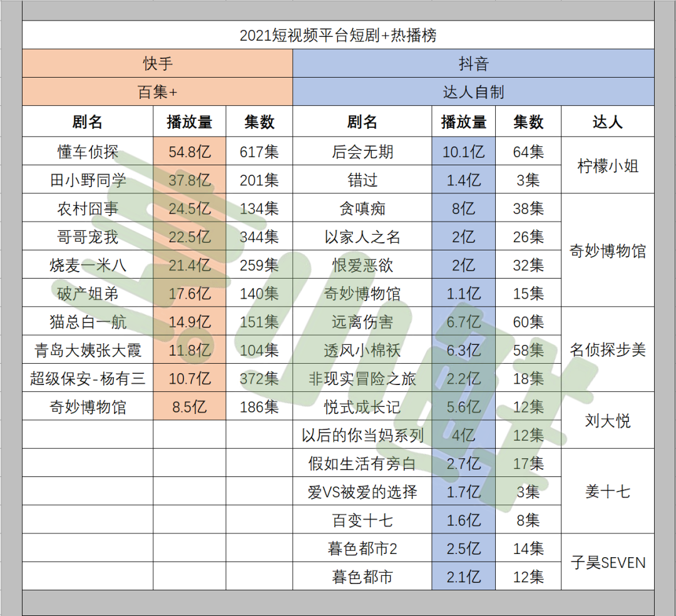Select the 猫总白一航 cell
This screenshot has width=676, height=616.
click(88, 322)
